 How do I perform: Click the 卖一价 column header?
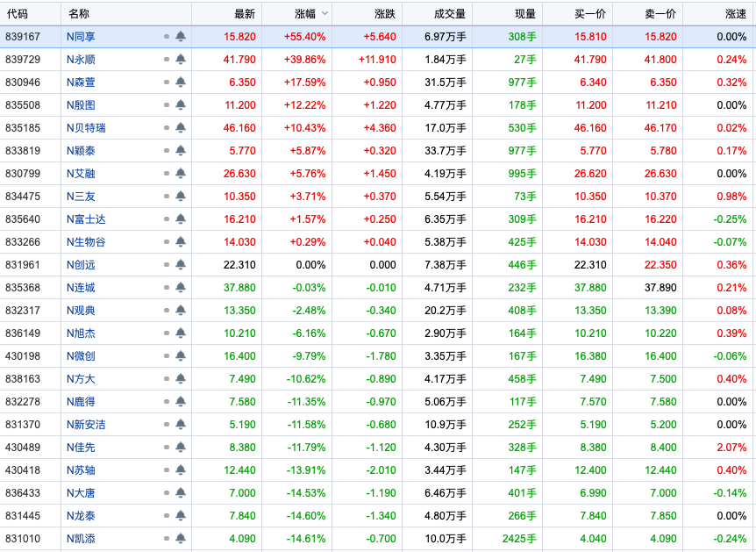pos(659,13)
